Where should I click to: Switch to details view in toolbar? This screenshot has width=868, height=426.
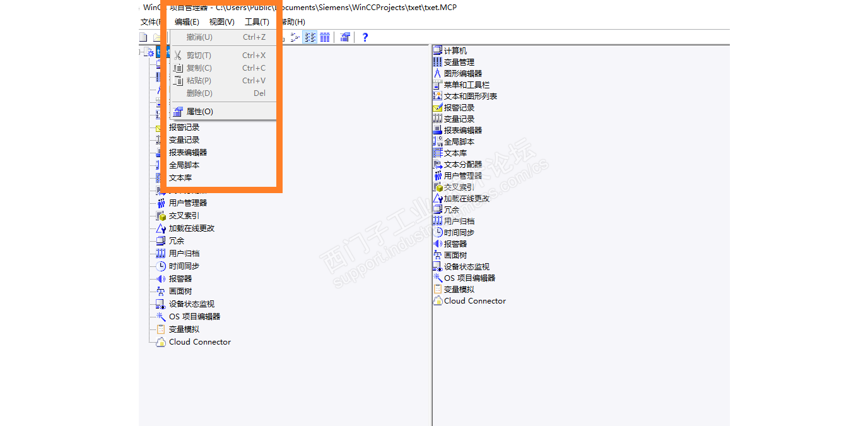pyautogui.click(x=324, y=37)
